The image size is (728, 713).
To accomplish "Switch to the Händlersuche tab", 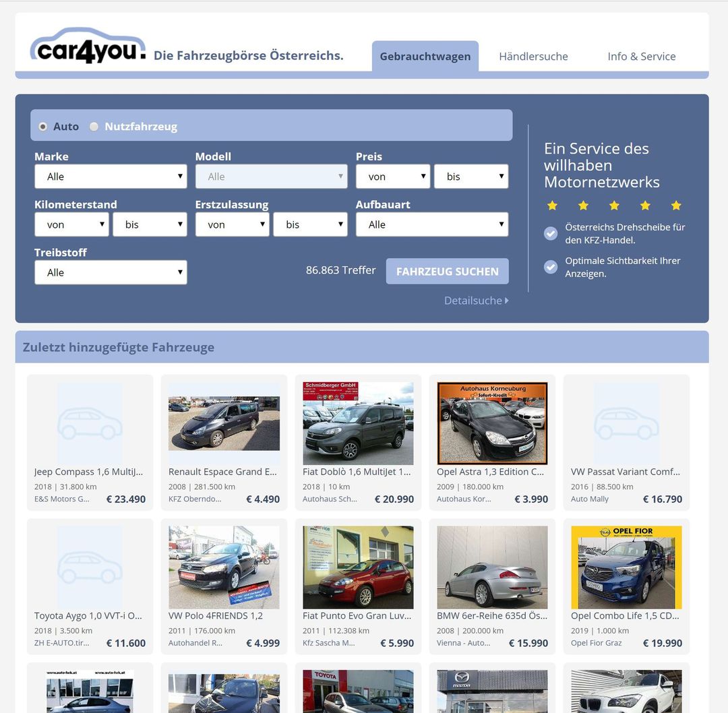I will click(533, 57).
